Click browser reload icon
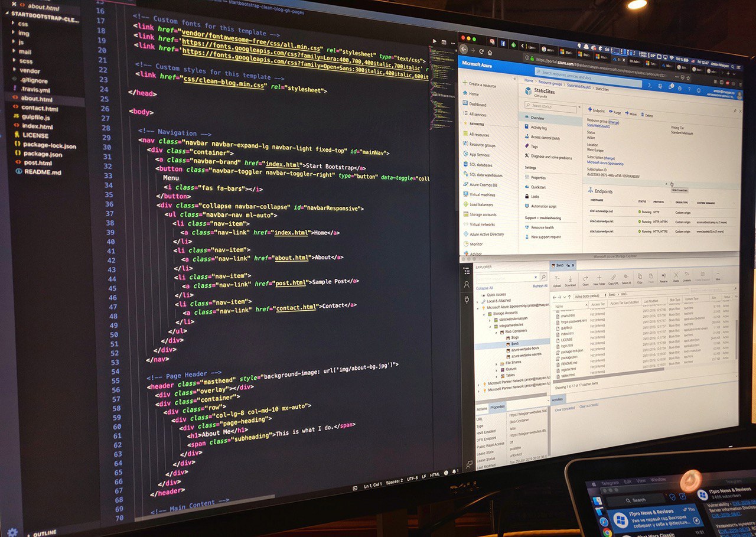756x537 pixels. pos(481,51)
